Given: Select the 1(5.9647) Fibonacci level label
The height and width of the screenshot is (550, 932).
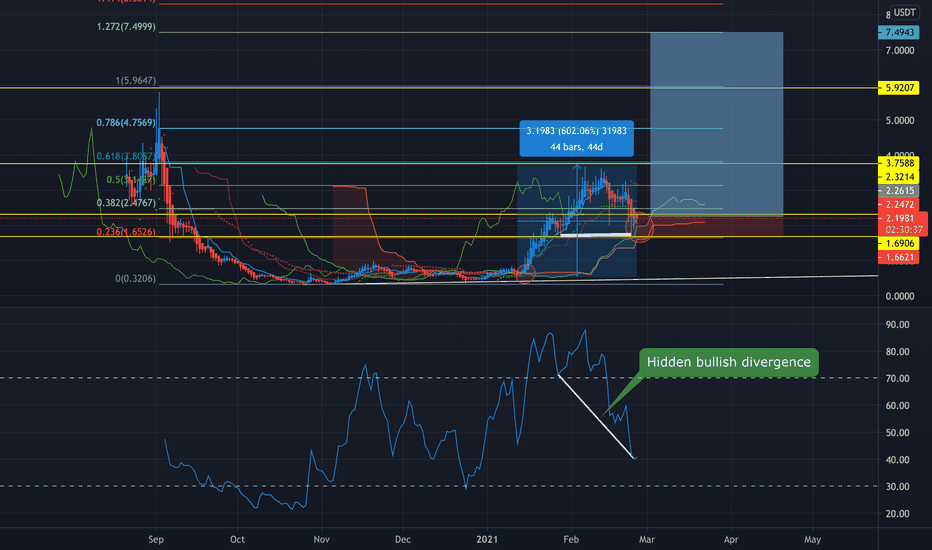Looking at the screenshot, I should pos(136,80).
